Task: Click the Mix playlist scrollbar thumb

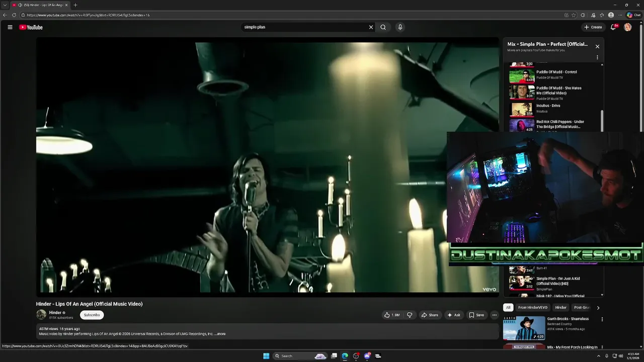Action: click(602, 121)
